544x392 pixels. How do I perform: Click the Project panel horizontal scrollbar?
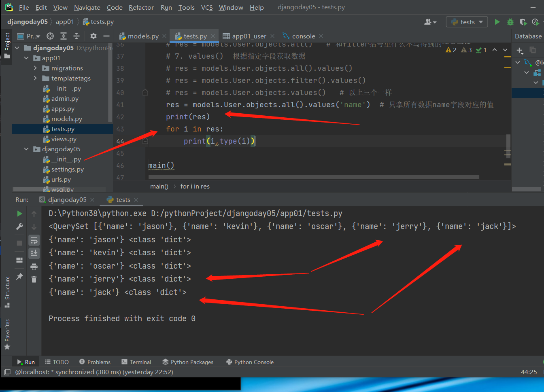pos(59,189)
